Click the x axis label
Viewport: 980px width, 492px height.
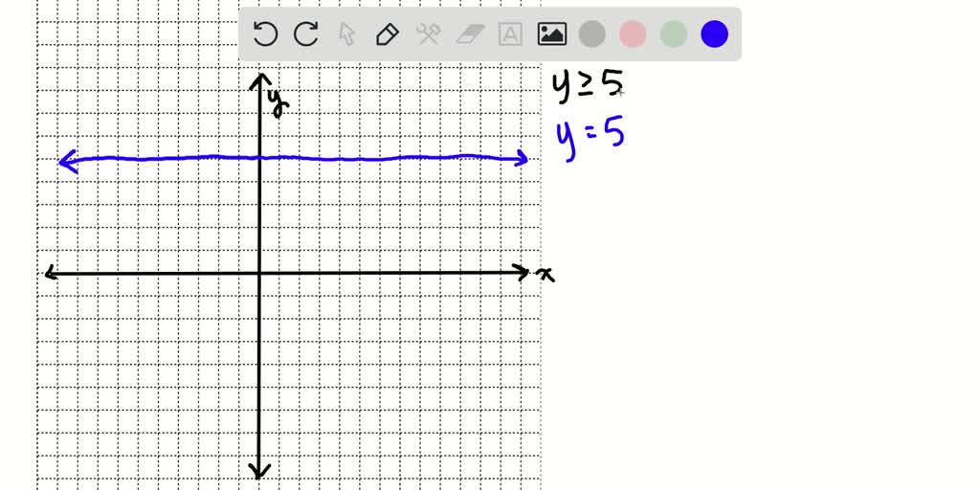[546, 274]
